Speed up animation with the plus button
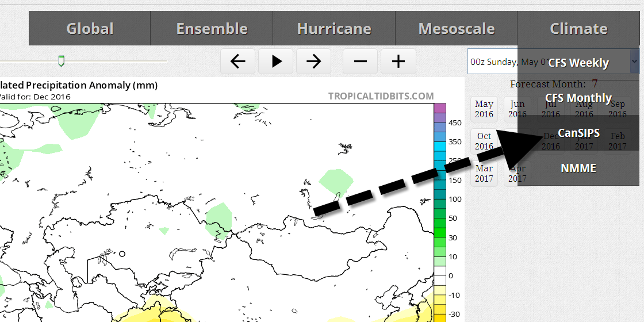Viewport: 644px width, 322px height. coord(398,62)
